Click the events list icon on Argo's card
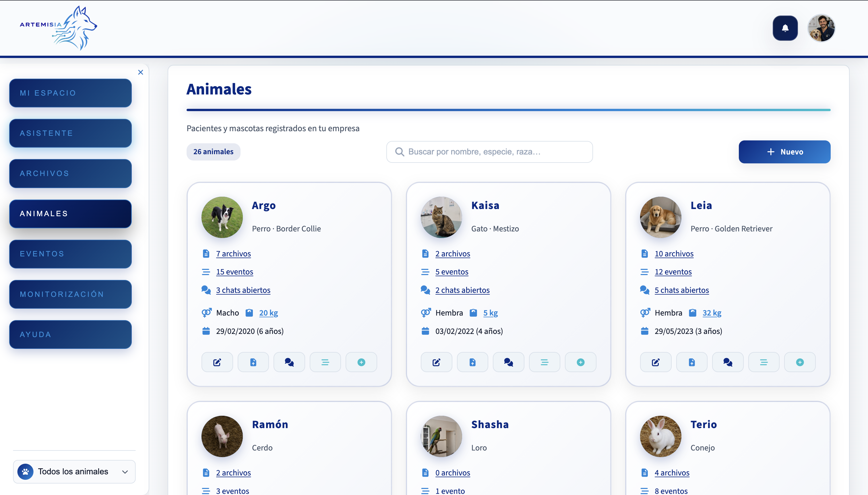This screenshot has width=868, height=495. pyautogui.click(x=325, y=362)
